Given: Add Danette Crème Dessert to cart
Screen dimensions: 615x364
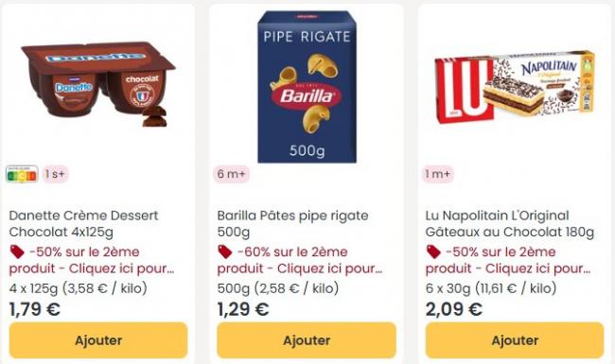Looking at the screenshot, I should [98, 340].
